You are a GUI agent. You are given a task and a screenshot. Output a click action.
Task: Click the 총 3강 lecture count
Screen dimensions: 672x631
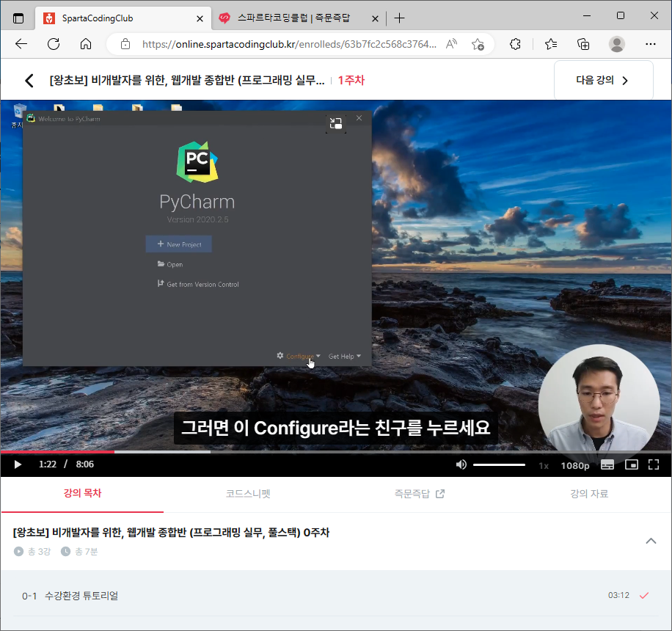[x=32, y=552]
